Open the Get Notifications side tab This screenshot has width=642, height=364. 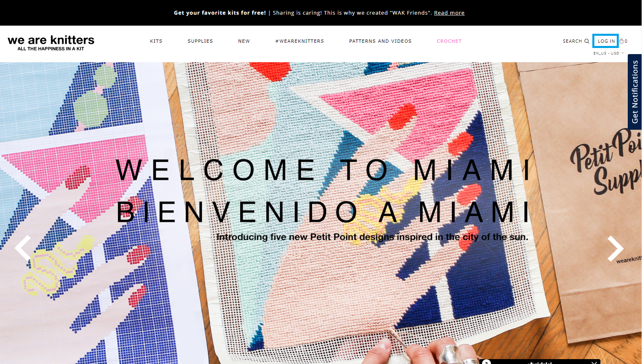click(x=635, y=92)
